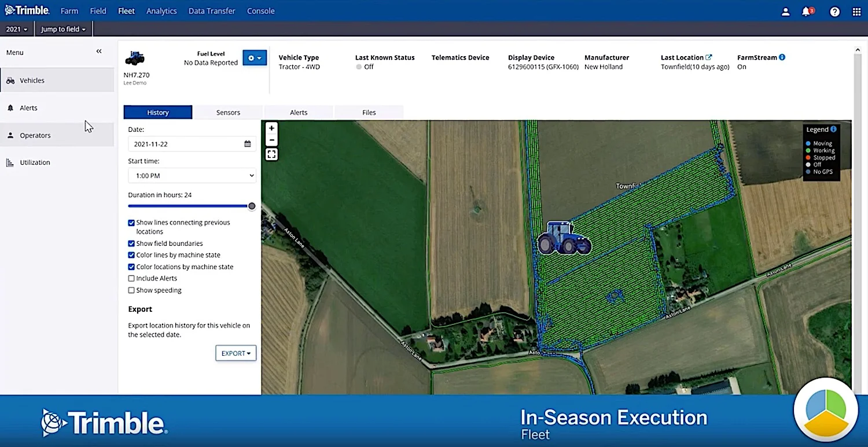Image resolution: width=868 pixels, height=447 pixels.
Task: Enable the Show speeding checkbox
Action: pyautogui.click(x=131, y=290)
